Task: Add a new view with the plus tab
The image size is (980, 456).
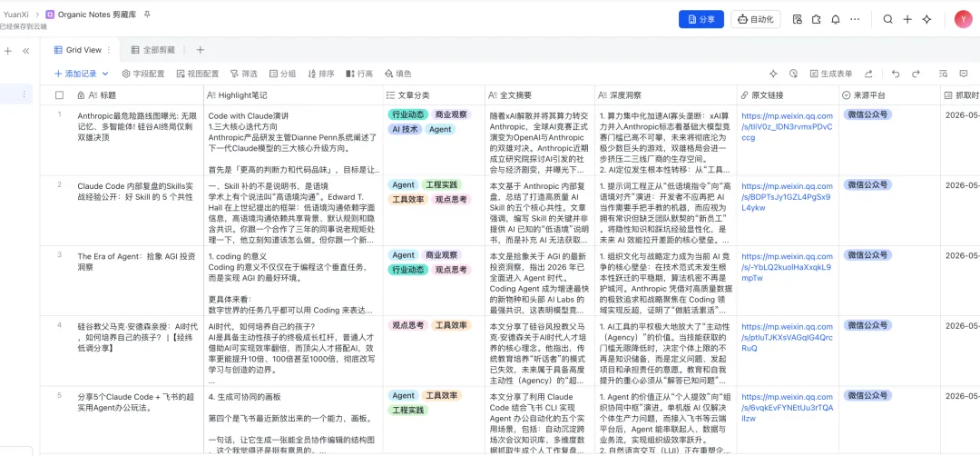Action: 200,50
